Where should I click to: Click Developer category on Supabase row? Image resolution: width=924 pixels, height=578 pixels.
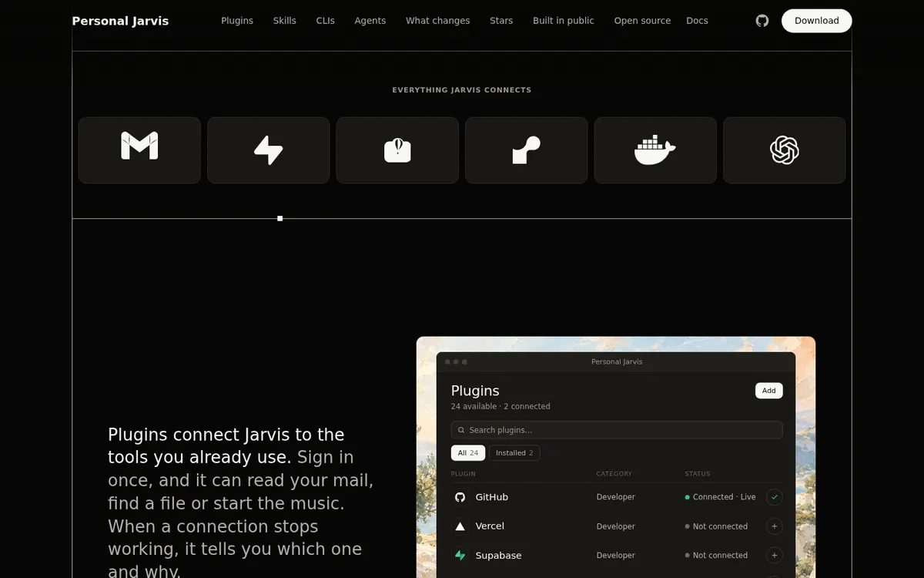tap(616, 555)
